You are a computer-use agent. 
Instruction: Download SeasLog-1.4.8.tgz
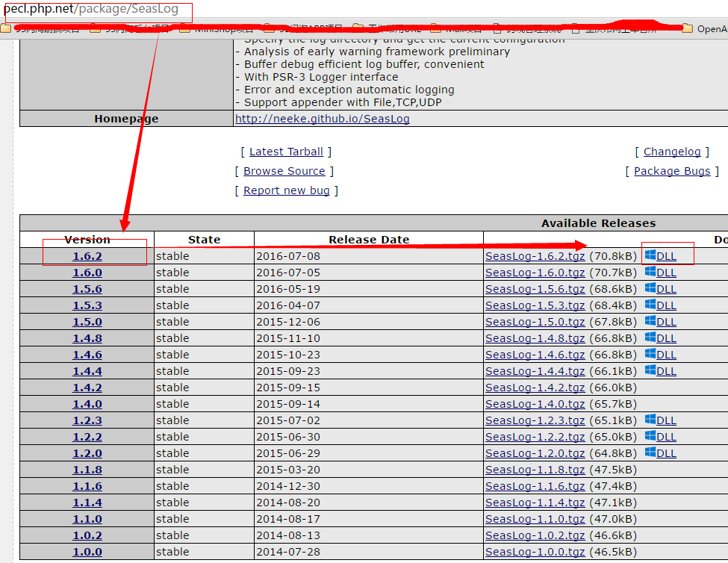[x=535, y=338]
